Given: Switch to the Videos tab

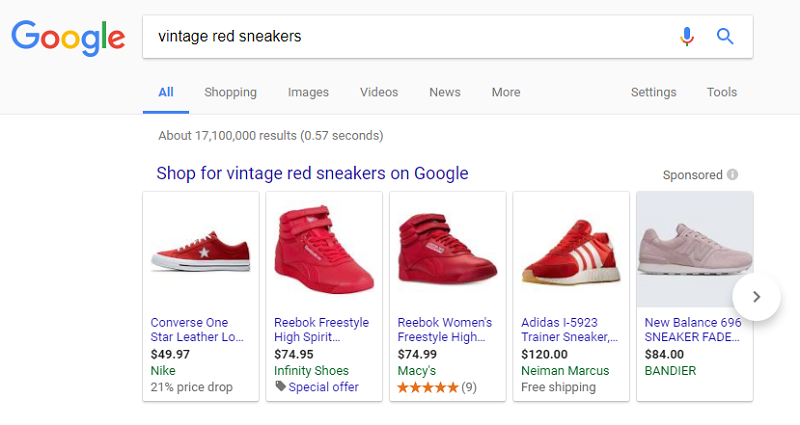Looking at the screenshot, I should [x=379, y=92].
